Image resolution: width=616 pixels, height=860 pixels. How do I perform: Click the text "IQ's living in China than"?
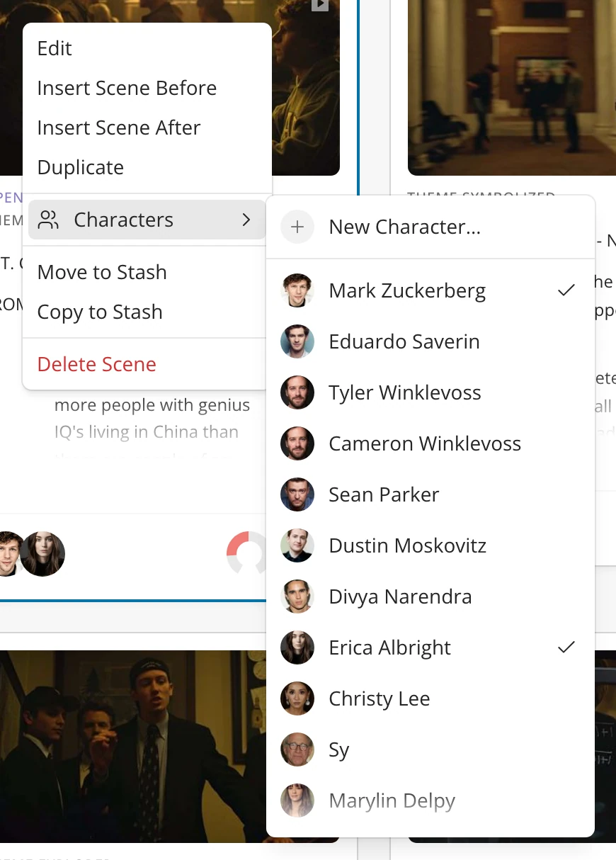(x=147, y=432)
